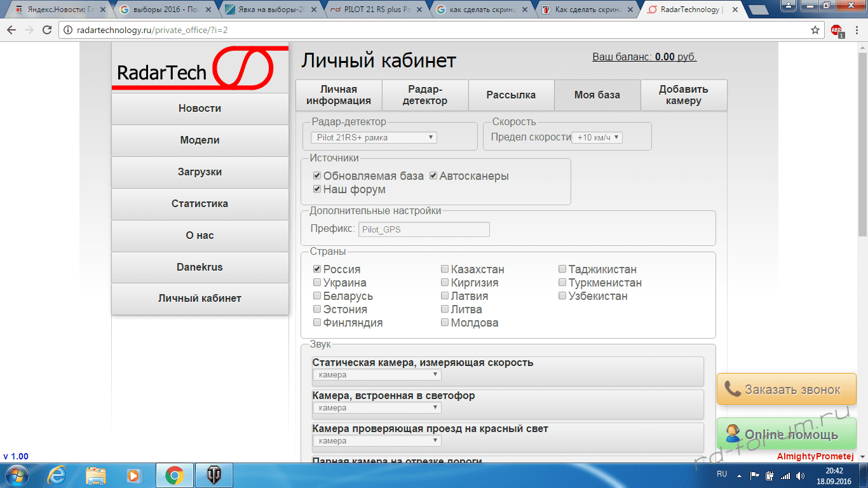The width and height of the screenshot is (868, 488).
Task: Open the Радар-детектор model dropdown
Action: pyautogui.click(x=374, y=137)
